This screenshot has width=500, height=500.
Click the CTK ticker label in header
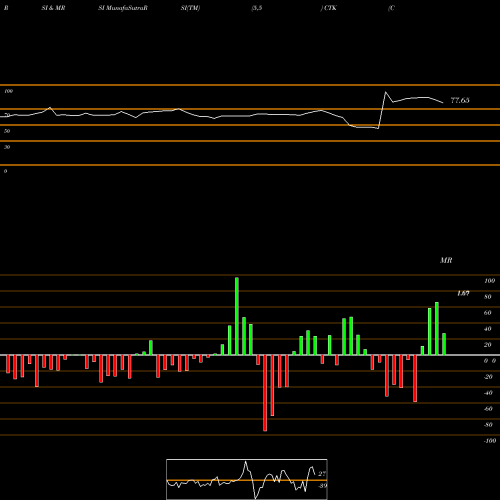coord(330,8)
